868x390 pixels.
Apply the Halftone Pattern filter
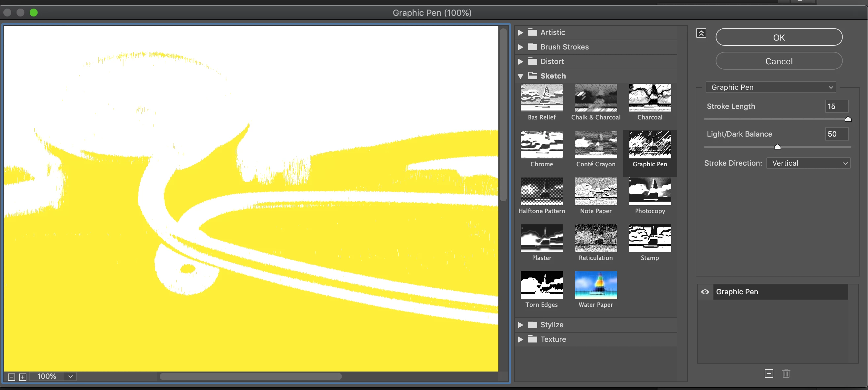pos(542,191)
